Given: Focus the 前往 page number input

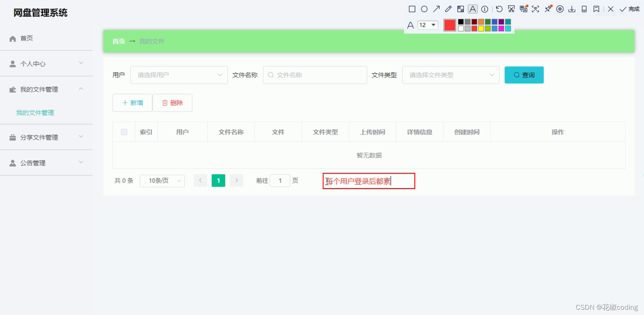Looking at the screenshot, I should click(280, 180).
